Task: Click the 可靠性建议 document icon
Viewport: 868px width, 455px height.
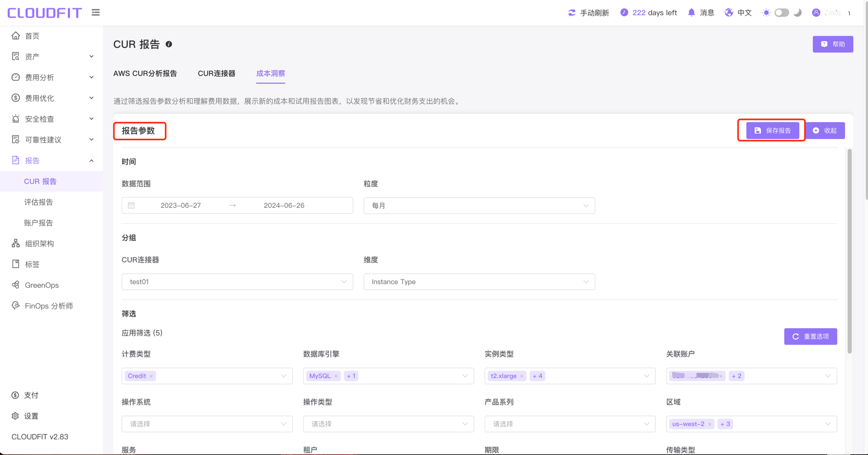Action: (x=16, y=139)
